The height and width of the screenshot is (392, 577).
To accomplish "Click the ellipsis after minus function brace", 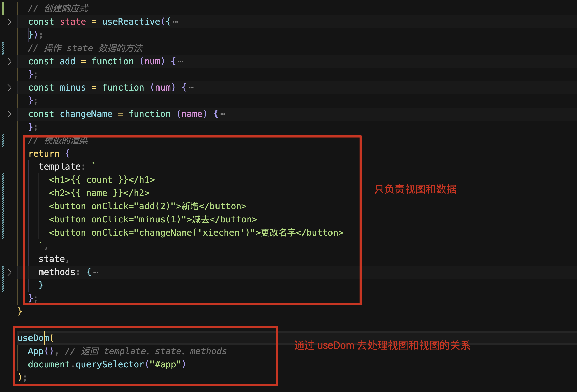I will pos(191,88).
